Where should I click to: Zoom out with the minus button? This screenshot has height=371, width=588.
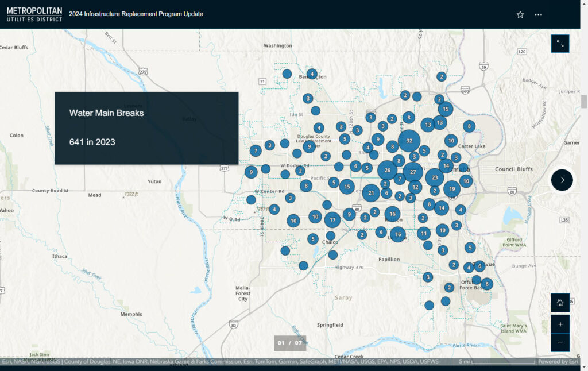560,343
